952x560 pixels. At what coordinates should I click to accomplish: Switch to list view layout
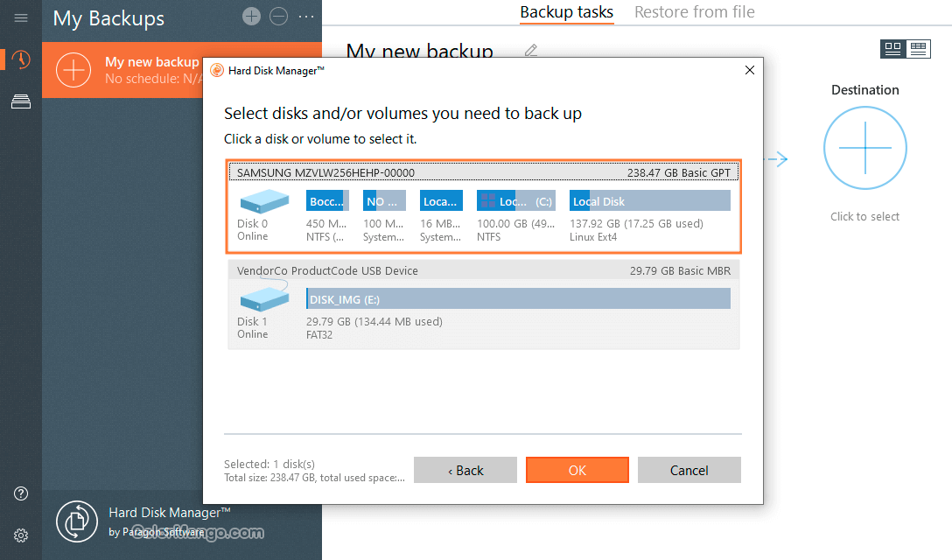[x=918, y=49]
